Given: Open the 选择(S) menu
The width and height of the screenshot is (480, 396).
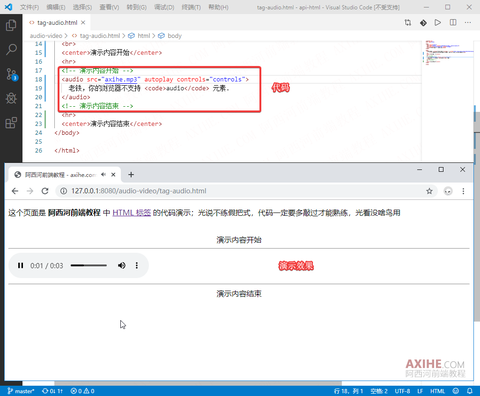Looking at the screenshot, I should (82, 7).
